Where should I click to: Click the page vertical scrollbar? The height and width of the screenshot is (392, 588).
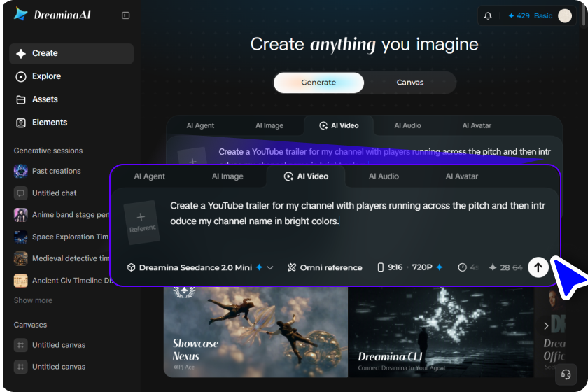[584, 13]
